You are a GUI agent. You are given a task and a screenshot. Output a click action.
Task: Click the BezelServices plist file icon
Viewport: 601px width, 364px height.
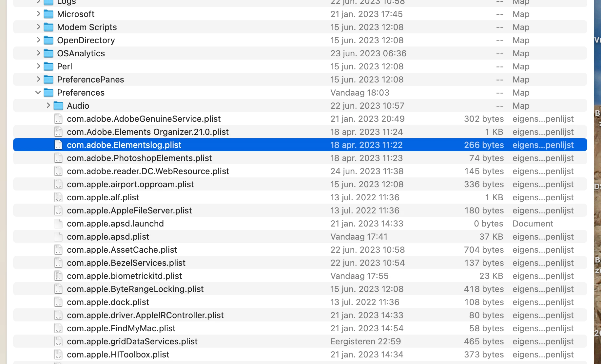click(x=58, y=263)
